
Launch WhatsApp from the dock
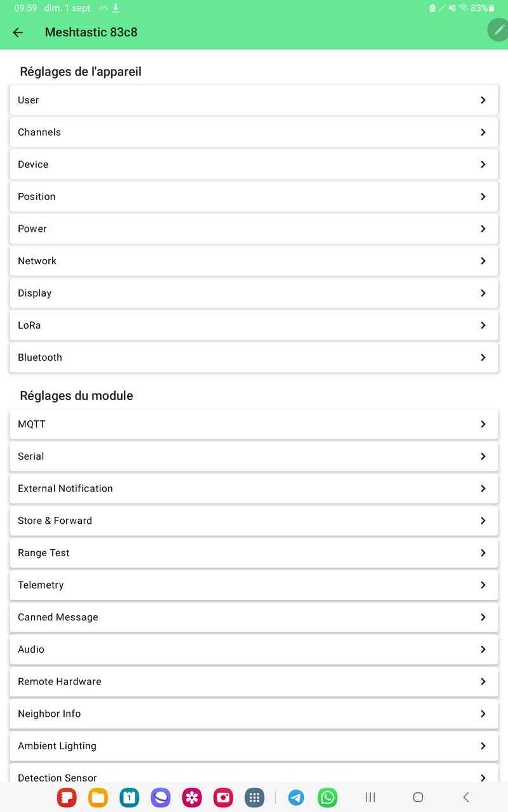328,797
